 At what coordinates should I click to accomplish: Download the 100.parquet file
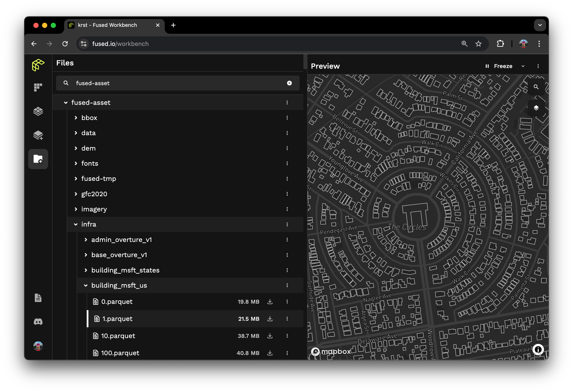click(x=270, y=353)
